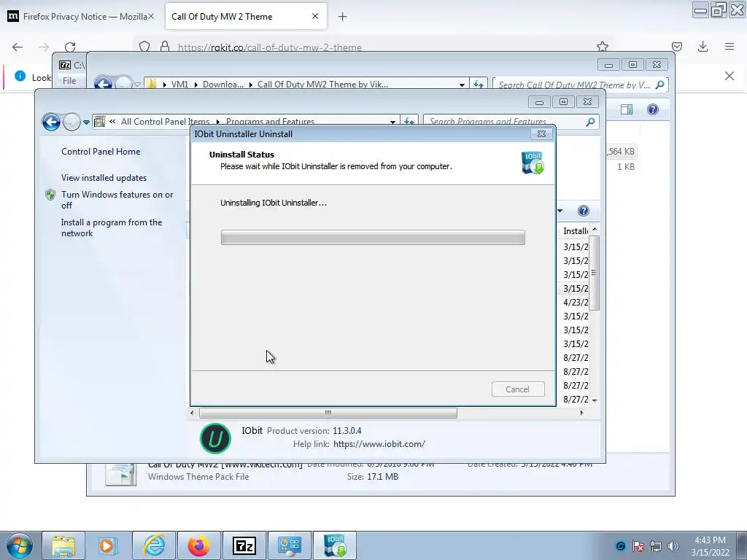Image resolution: width=747 pixels, height=560 pixels.
Task: Open Firefox hamburger menu
Action: pyautogui.click(x=729, y=46)
